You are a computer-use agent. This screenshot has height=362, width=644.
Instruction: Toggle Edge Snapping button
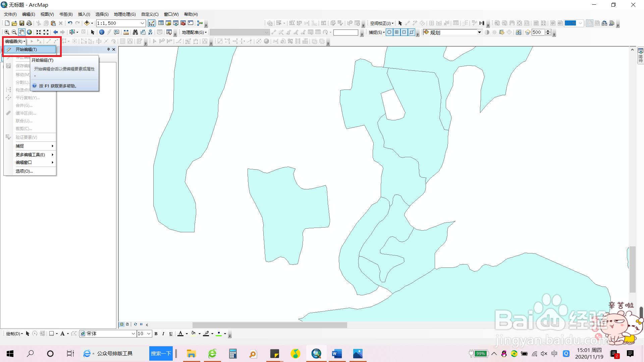[412, 32]
